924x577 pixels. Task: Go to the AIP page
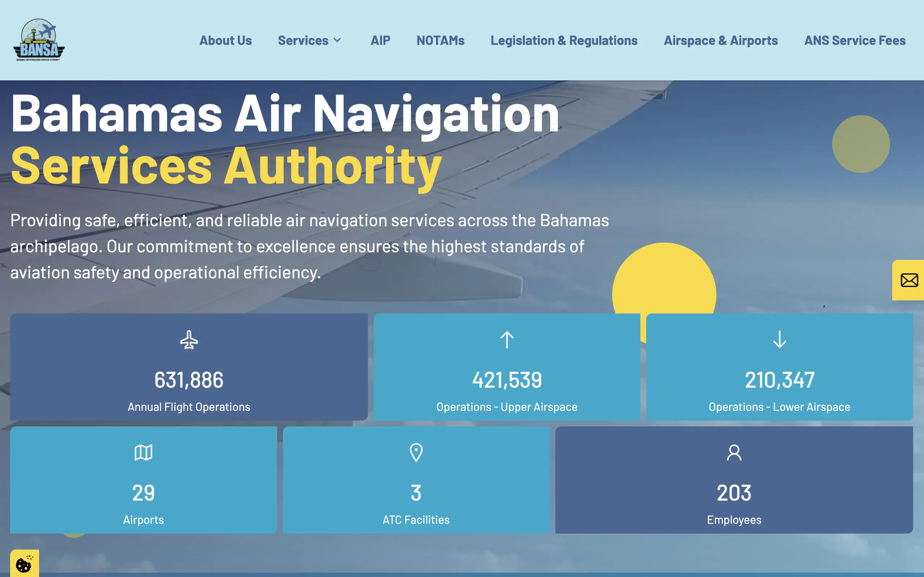coord(380,40)
